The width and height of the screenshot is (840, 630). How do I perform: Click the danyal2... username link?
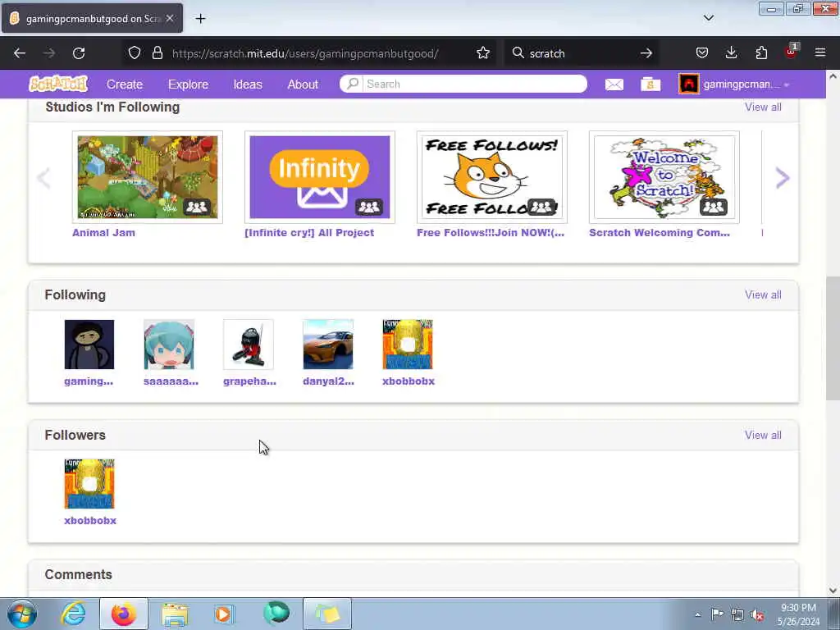click(x=328, y=381)
